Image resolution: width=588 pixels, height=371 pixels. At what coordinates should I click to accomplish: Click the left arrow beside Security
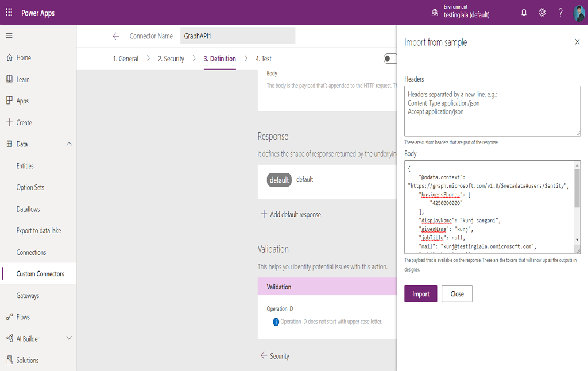(264, 355)
